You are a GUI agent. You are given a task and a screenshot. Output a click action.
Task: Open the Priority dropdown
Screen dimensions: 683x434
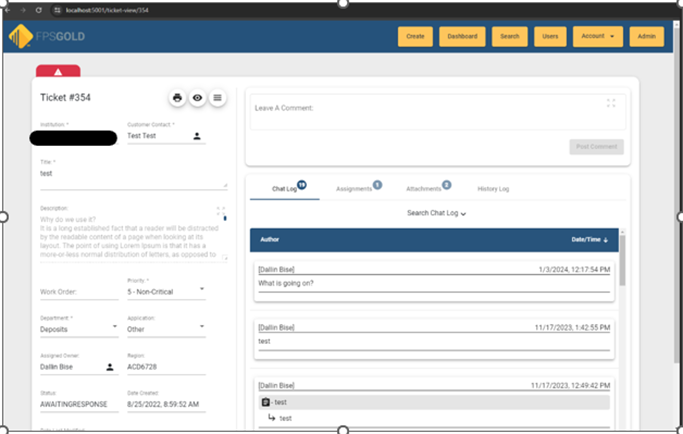[203, 291]
